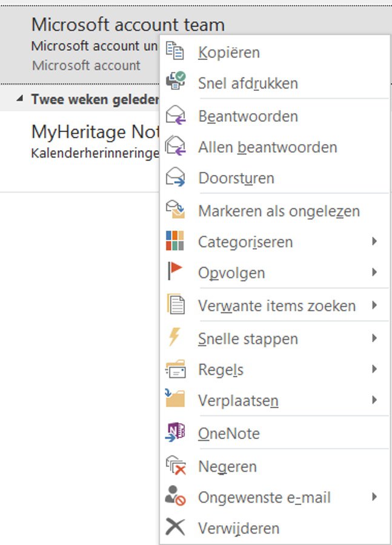Expand the Ongewenste e-mail submenu arrow

click(x=374, y=497)
